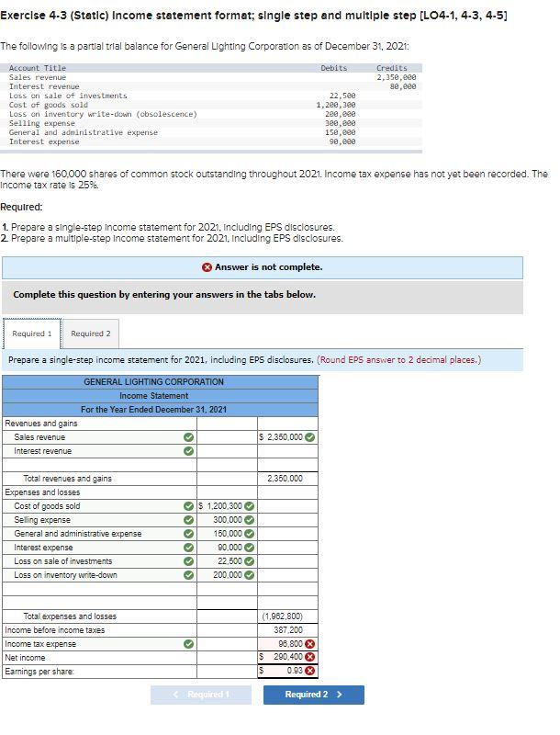Edit the Income tax expense amount 96,800
The width and height of the screenshot is (560, 735).
coord(287,644)
